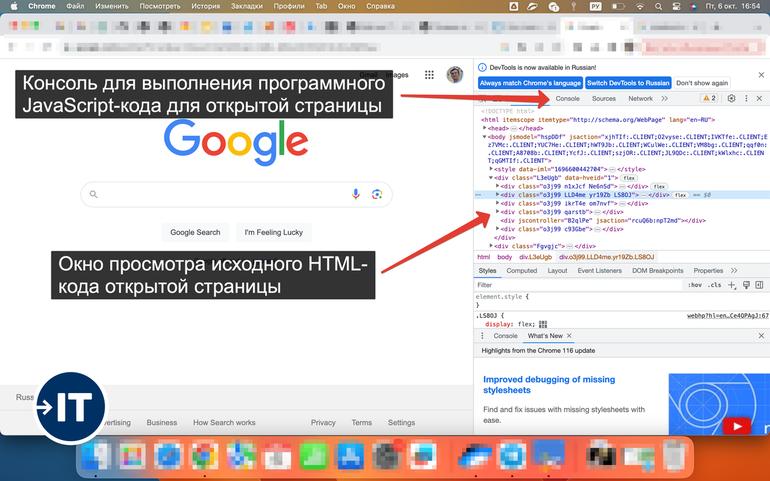The image size is (770, 481).
Task: Dismiss the DevTools language notification bar
Action: [761, 75]
